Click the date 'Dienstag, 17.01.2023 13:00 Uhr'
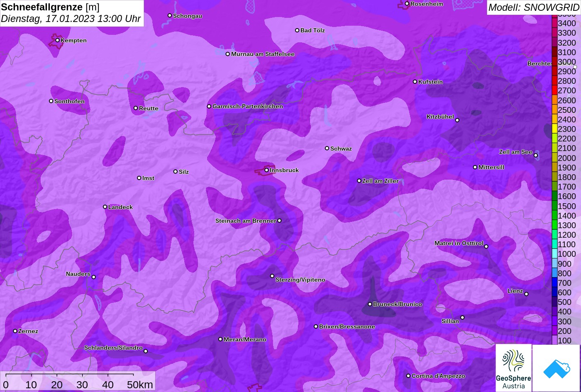The width and height of the screenshot is (581, 392). pos(71,19)
